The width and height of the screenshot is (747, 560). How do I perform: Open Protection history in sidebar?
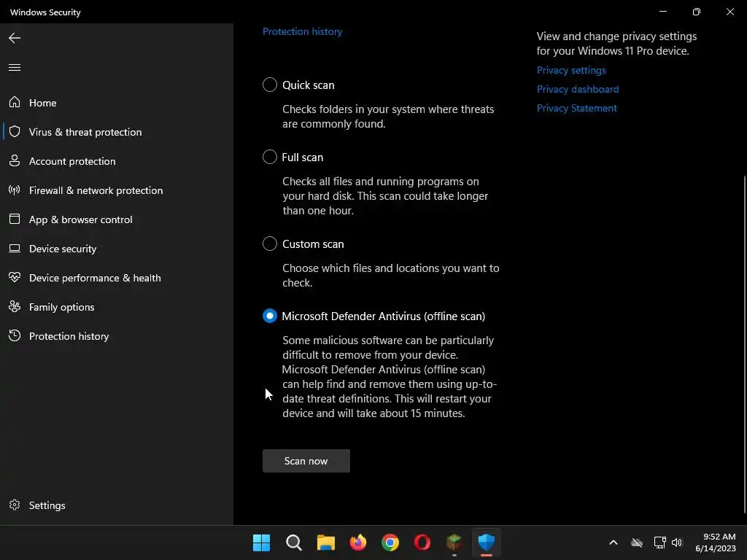tap(117, 335)
